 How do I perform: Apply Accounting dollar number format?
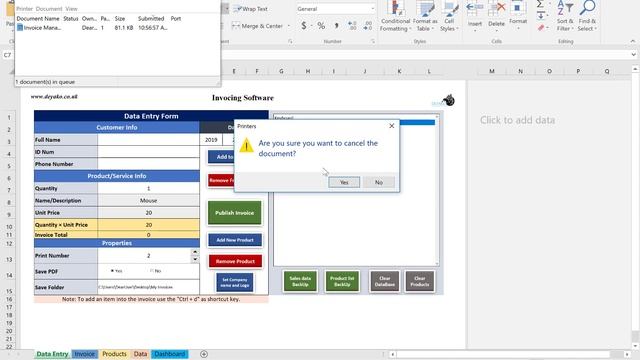[x=304, y=26]
